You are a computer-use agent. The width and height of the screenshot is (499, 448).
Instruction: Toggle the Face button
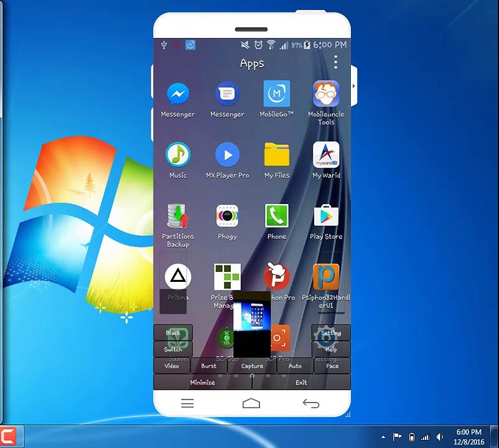(332, 366)
